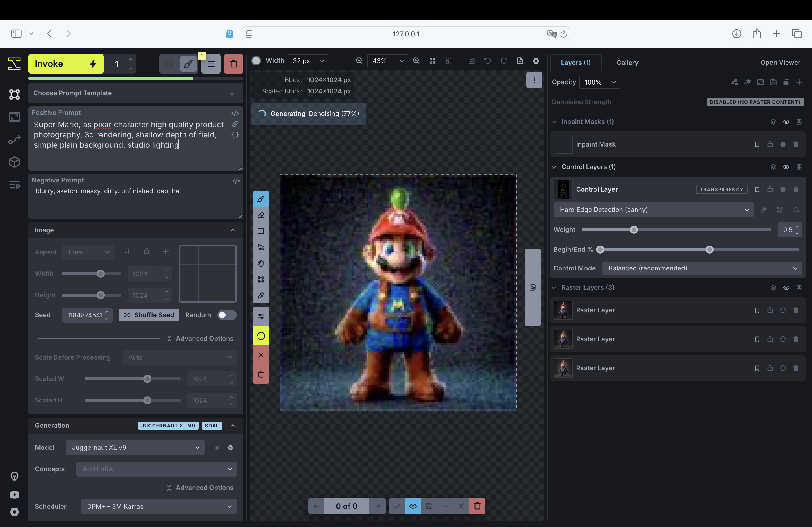Lock the Control Layer
Image resolution: width=812 pixels, height=527 pixels.
click(770, 189)
